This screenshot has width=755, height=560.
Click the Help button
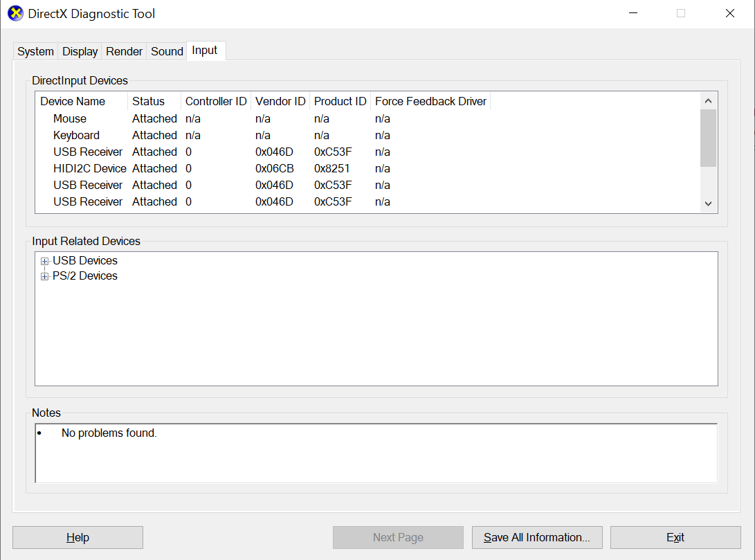point(78,537)
